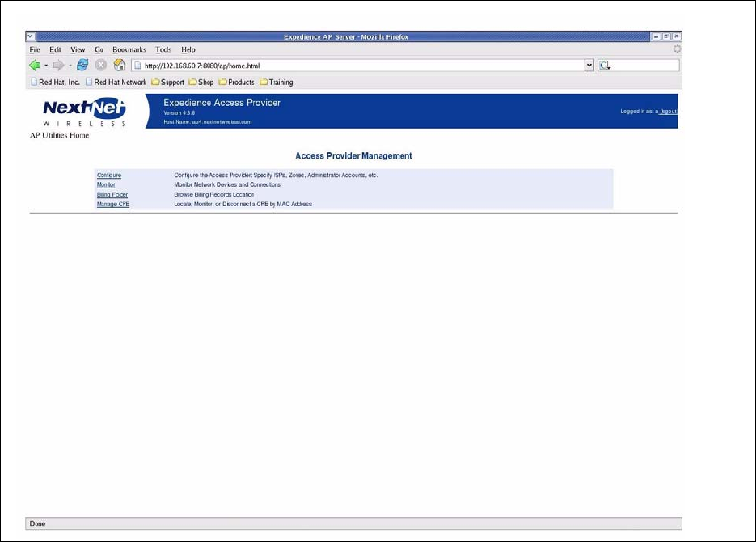Click the 'Expedience Access Provider' banner title
The width and height of the screenshot is (756, 542).
point(222,102)
